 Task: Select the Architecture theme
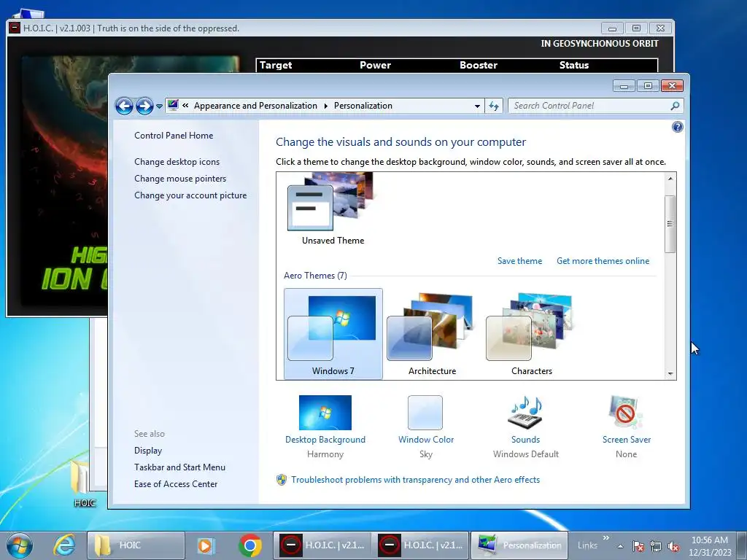(x=432, y=334)
